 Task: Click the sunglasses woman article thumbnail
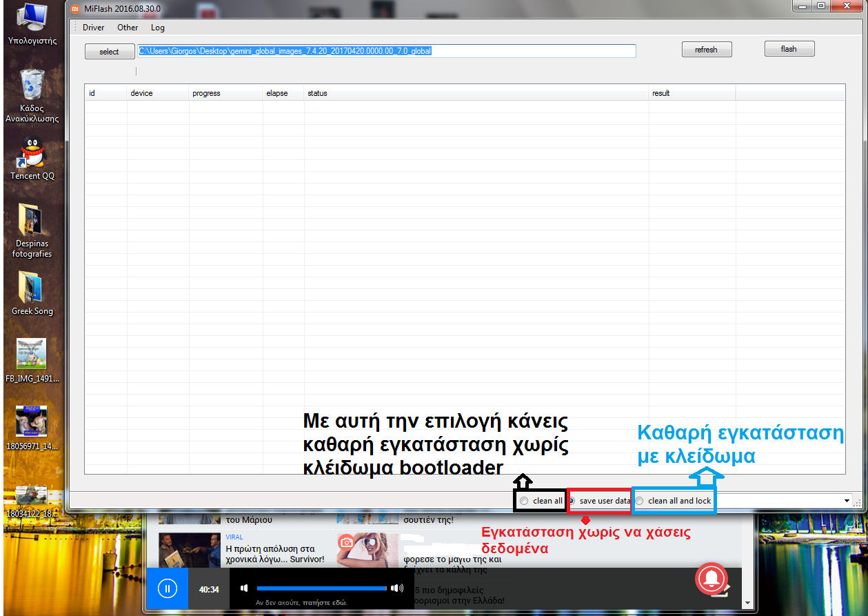[x=367, y=550]
